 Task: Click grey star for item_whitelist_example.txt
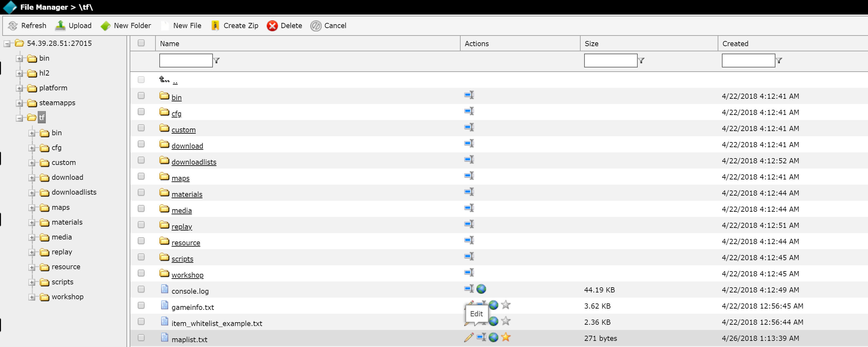505,321
